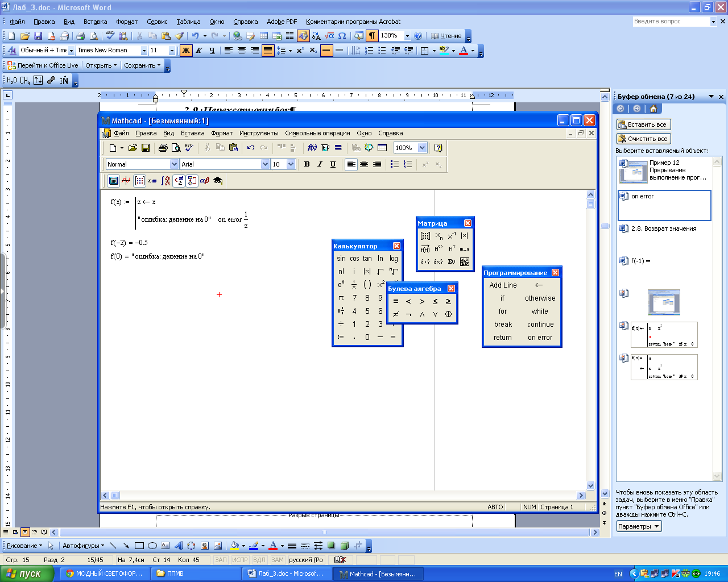Click Перейти к Office Live button
728x582 pixels.
pos(43,65)
